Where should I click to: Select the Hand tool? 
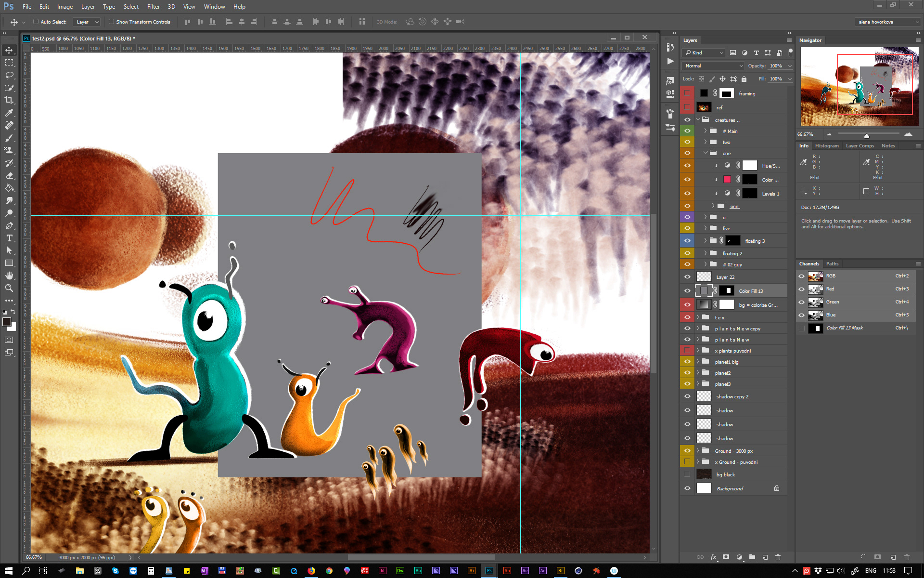coord(9,276)
